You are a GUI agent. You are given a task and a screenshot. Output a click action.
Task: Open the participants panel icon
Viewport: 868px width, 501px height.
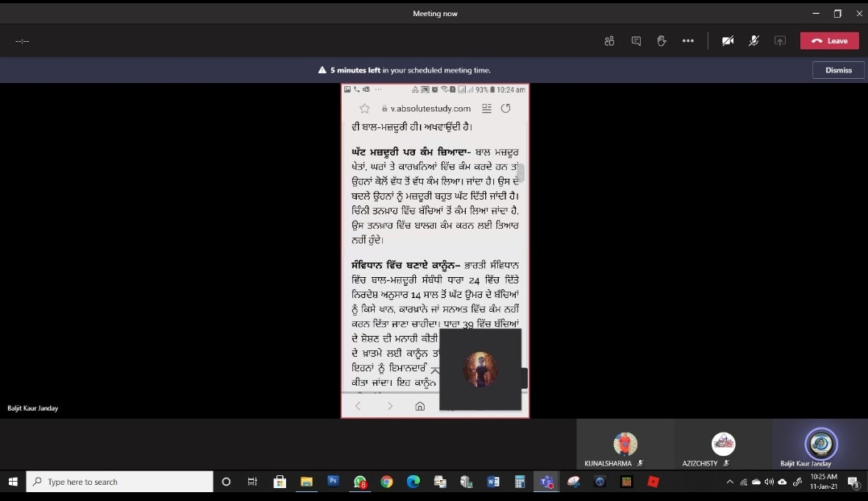[x=609, y=41]
